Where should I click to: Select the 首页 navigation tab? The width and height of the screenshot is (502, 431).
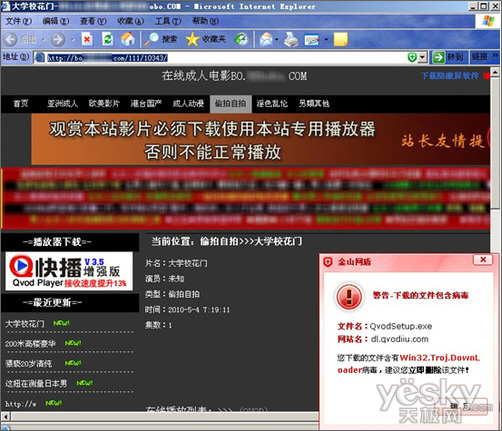pyautogui.click(x=21, y=104)
